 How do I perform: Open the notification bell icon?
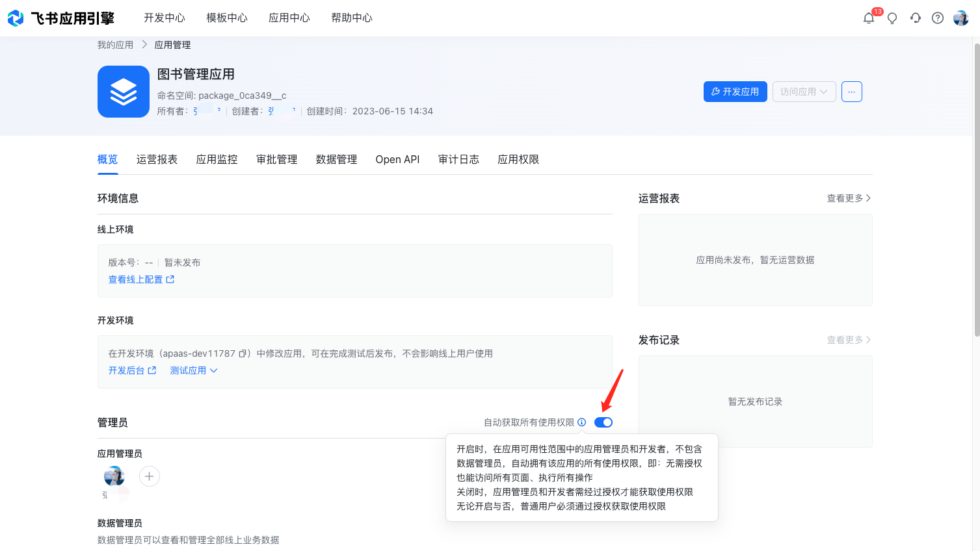[x=869, y=18]
